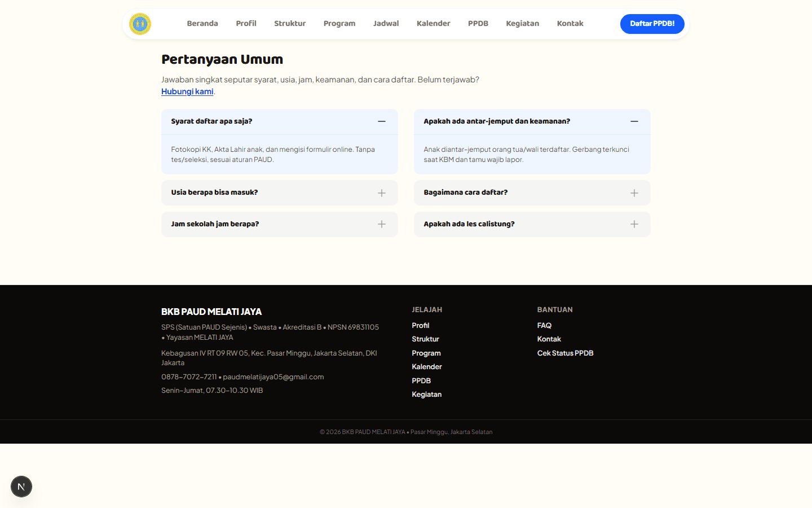The width and height of the screenshot is (812, 508).
Task: Collapse the 'Syarat daftar apa saja?' minus icon
Action: [x=382, y=121]
